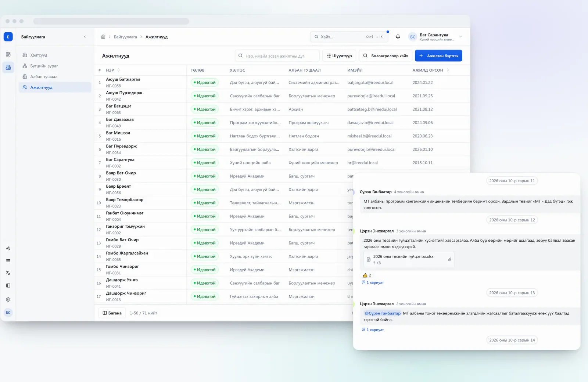Open Хэлтсүүд in the sidebar
The width and height of the screenshot is (588, 382).
(55, 55)
